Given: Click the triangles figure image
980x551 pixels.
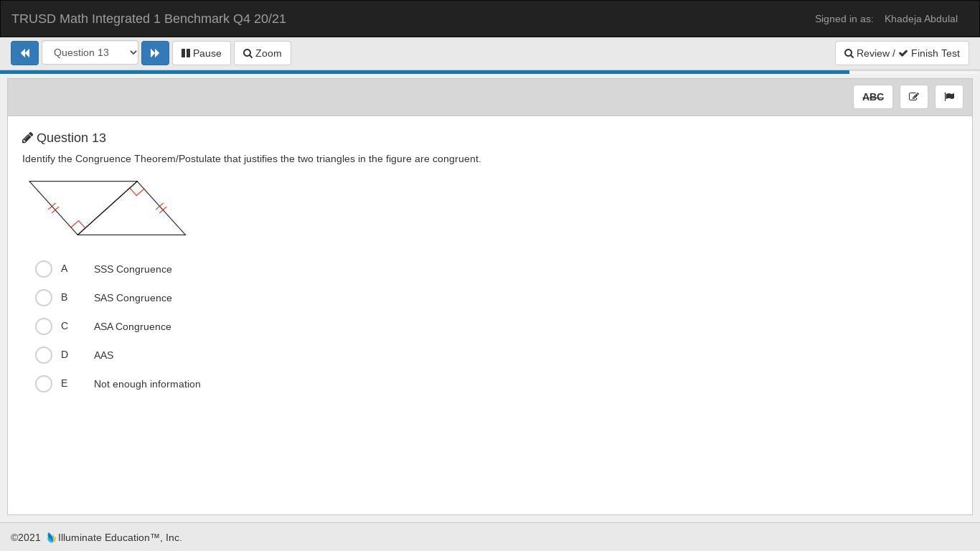Looking at the screenshot, I should coord(108,208).
